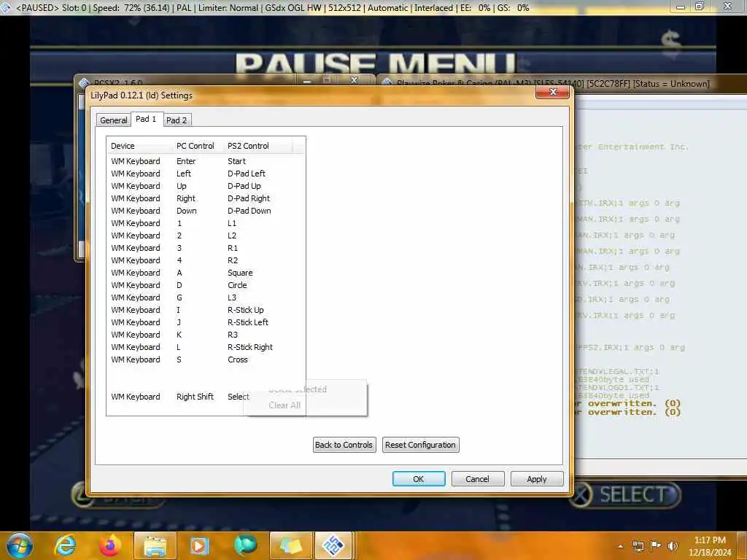The height and width of the screenshot is (560, 747).
Task: Open the Windows Start menu orb
Action: 20,545
